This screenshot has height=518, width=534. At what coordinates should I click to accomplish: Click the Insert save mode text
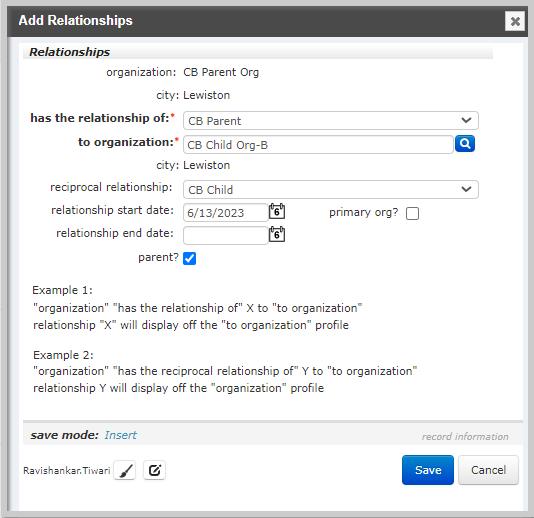pyautogui.click(x=121, y=435)
